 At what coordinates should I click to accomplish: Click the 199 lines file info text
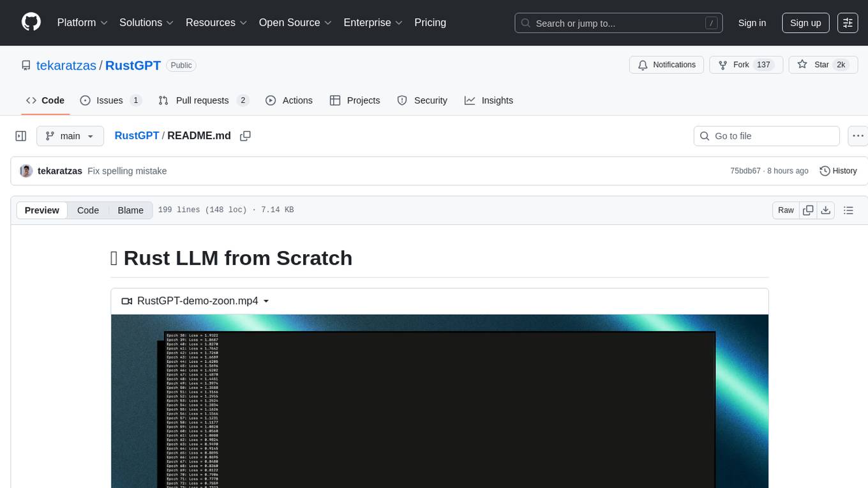[226, 210]
